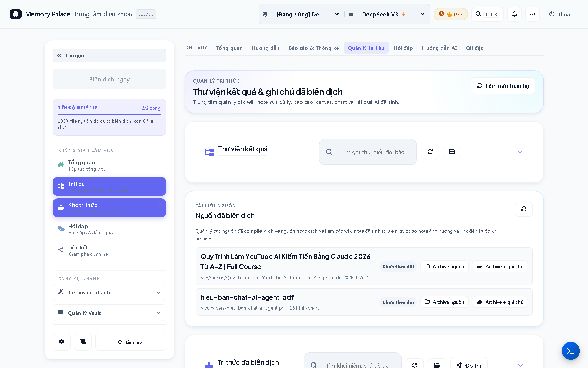Viewport: 588px width, 368px height.
Task: Refresh the Thư viện kết quả library
Action: (430, 152)
